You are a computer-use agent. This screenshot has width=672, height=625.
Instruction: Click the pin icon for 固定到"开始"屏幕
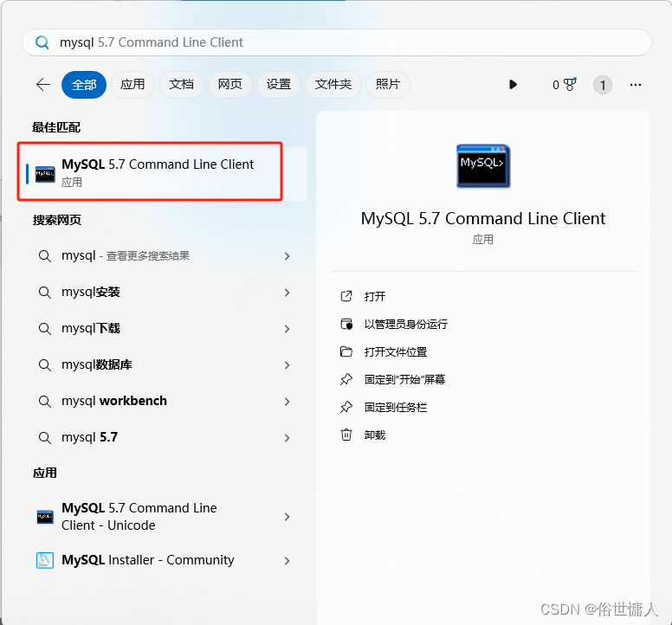346,379
